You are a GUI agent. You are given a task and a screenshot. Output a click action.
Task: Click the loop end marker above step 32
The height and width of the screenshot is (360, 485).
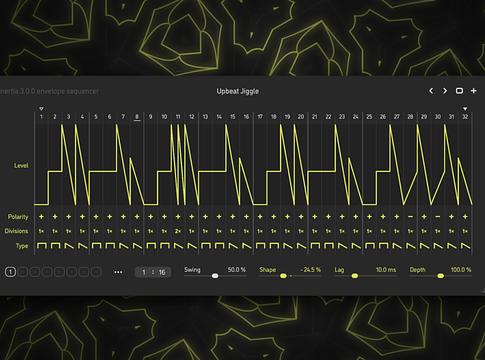[465, 109]
